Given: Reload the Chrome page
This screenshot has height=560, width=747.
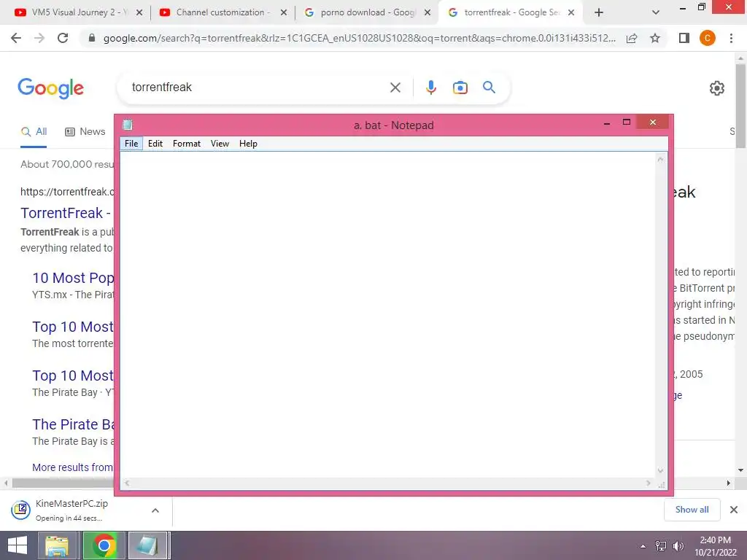Looking at the screenshot, I should point(63,38).
